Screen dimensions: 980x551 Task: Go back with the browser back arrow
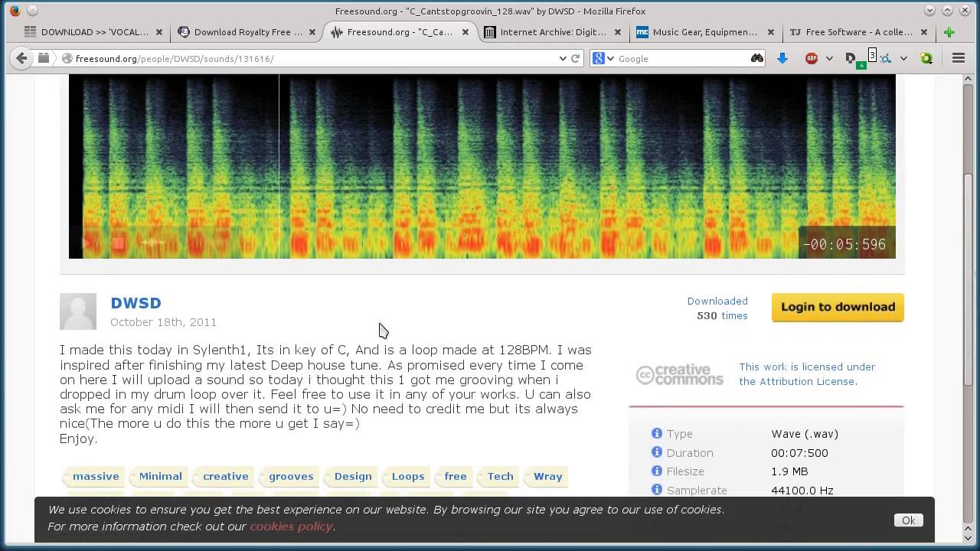click(21, 58)
